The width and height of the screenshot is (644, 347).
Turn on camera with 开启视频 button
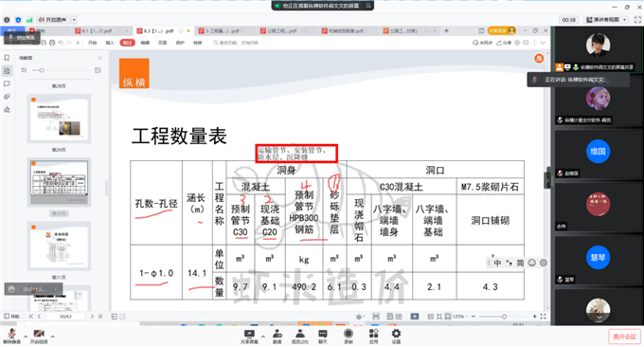(39, 337)
